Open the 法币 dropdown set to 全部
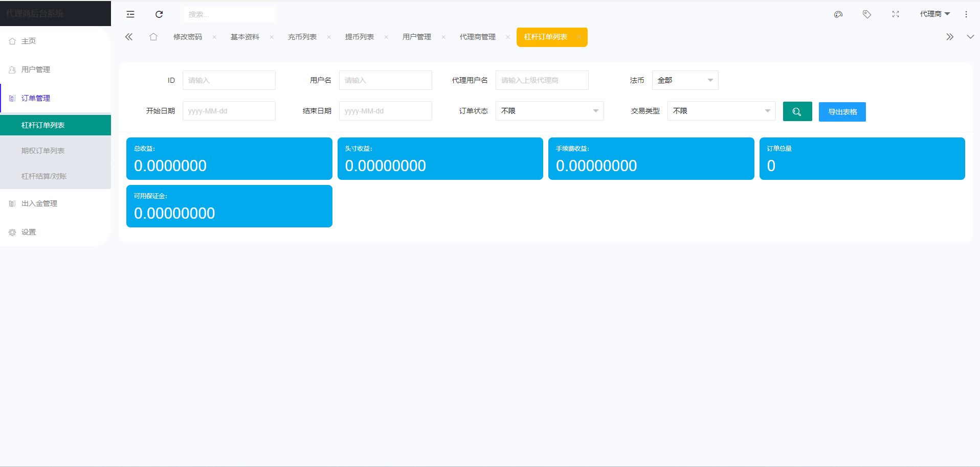Viewport: 980px width, 467px height. point(685,80)
